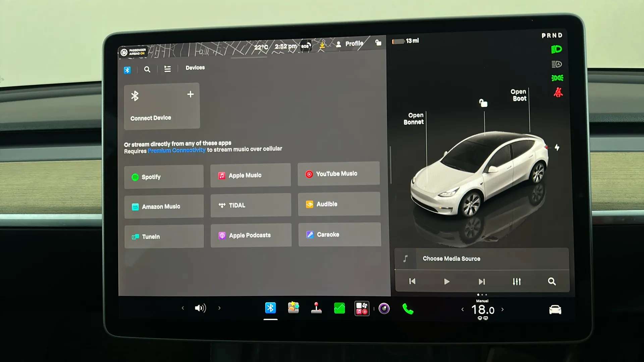Tap the SOS emergency icon

coord(306,46)
